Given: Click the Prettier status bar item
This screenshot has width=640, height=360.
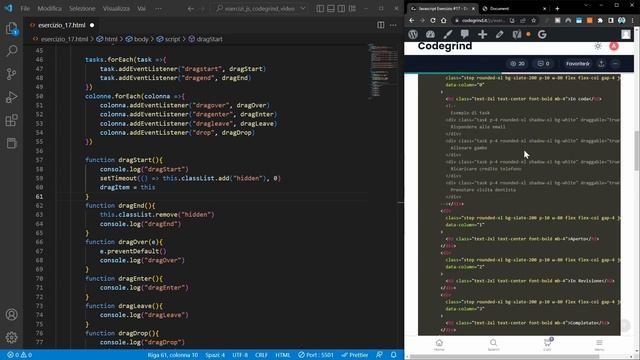Looking at the screenshot, I should [x=355, y=355].
